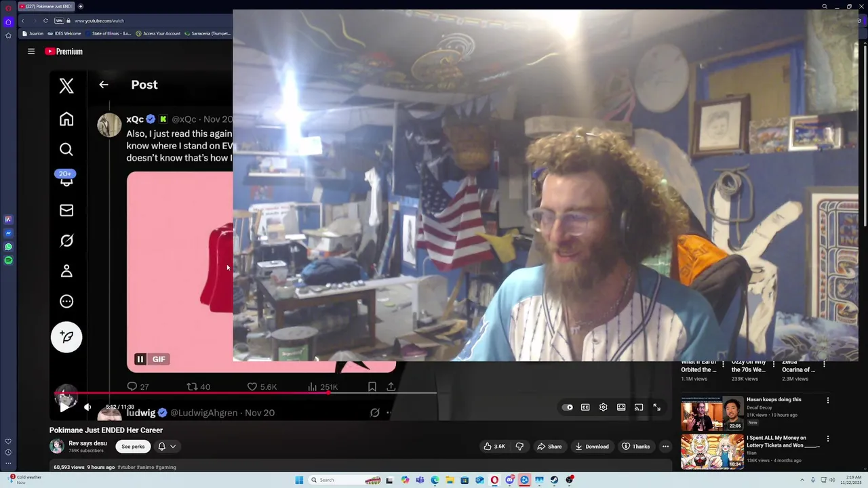Download the video
Image resolution: width=868 pixels, height=488 pixels.
[x=592, y=447]
